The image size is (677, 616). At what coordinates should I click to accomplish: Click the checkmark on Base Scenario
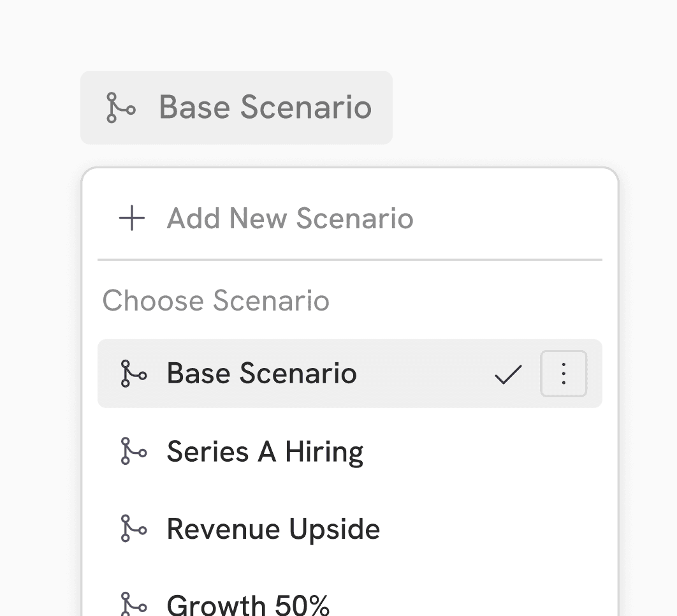pyautogui.click(x=508, y=374)
